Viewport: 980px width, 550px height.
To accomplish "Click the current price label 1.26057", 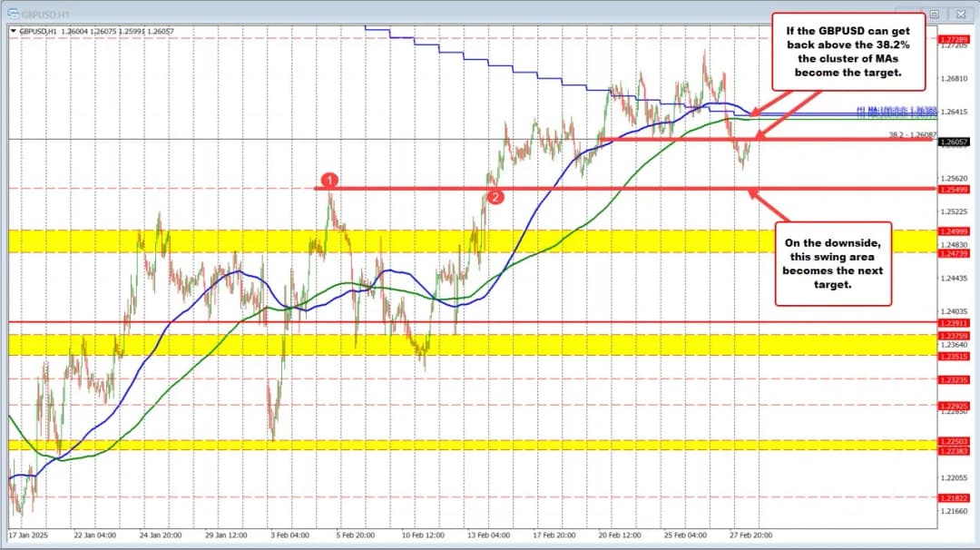I will (x=955, y=142).
